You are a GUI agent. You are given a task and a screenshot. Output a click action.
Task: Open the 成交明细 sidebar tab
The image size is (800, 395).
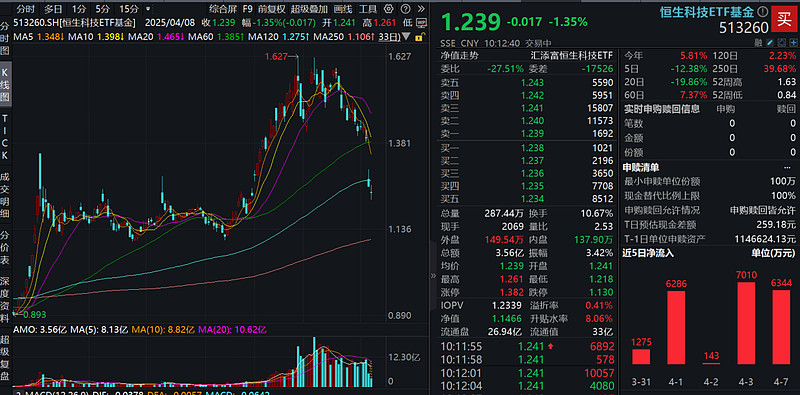(5, 196)
